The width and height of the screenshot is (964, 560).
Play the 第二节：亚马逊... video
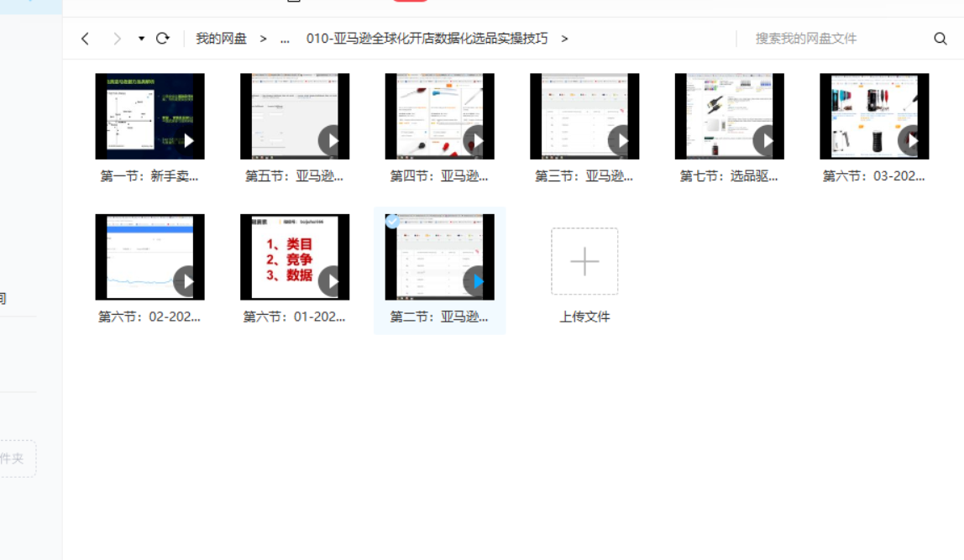coord(477,281)
